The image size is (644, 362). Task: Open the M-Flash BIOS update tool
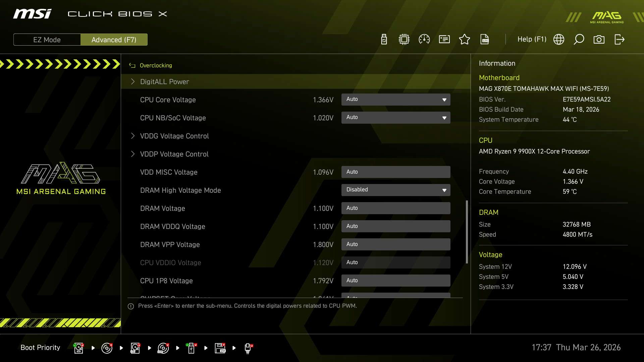384,39
